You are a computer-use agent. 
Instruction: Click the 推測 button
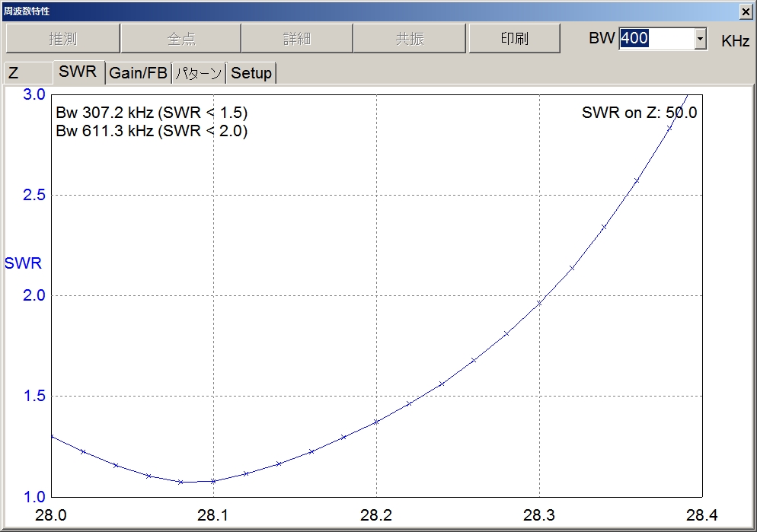coord(62,38)
